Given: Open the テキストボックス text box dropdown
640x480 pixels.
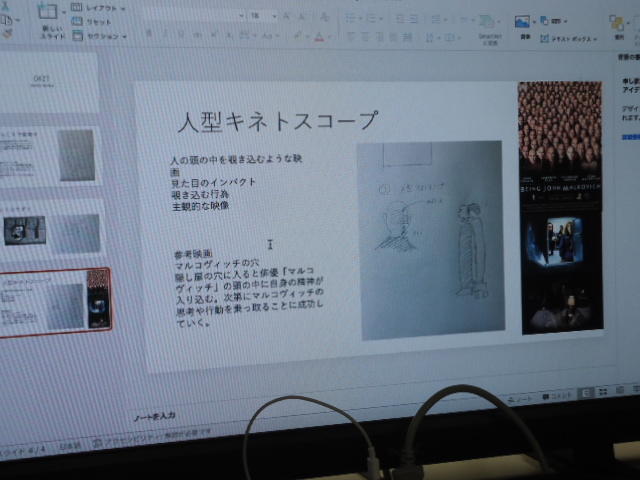Looking at the screenshot, I should click(568, 39).
